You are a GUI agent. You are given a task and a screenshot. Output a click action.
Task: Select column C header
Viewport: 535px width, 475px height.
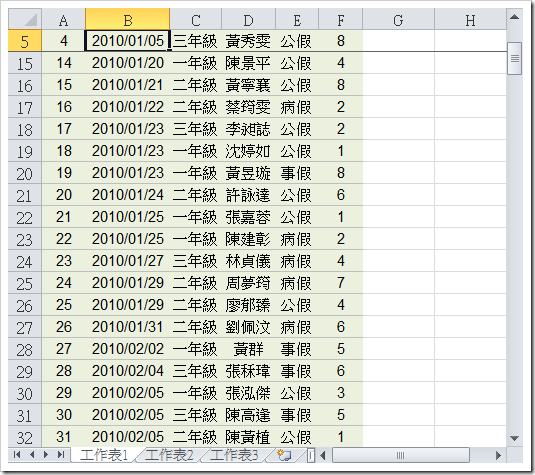tap(196, 20)
